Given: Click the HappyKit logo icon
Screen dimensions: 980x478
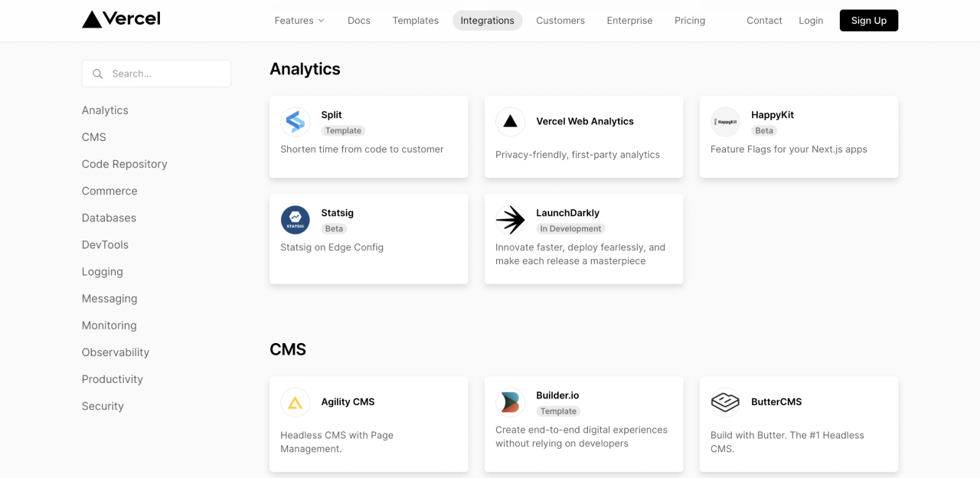Looking at the screenshot, I should click(x=726, y=122).
